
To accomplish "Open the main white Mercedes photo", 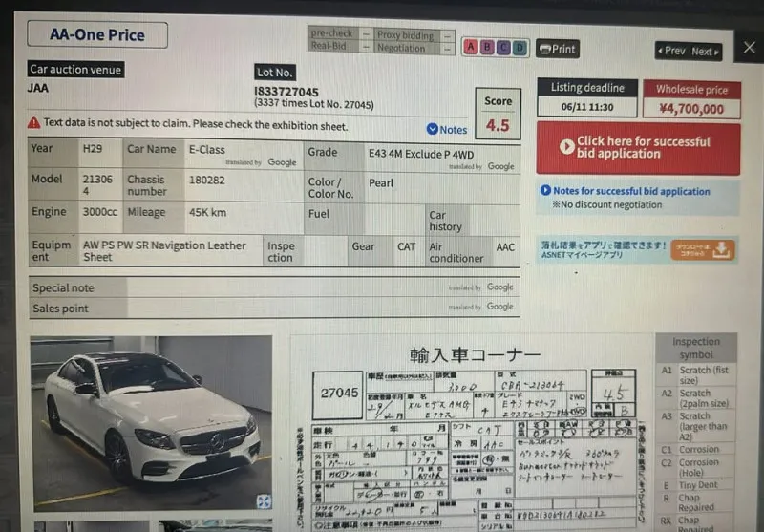I will coord(152,423).
